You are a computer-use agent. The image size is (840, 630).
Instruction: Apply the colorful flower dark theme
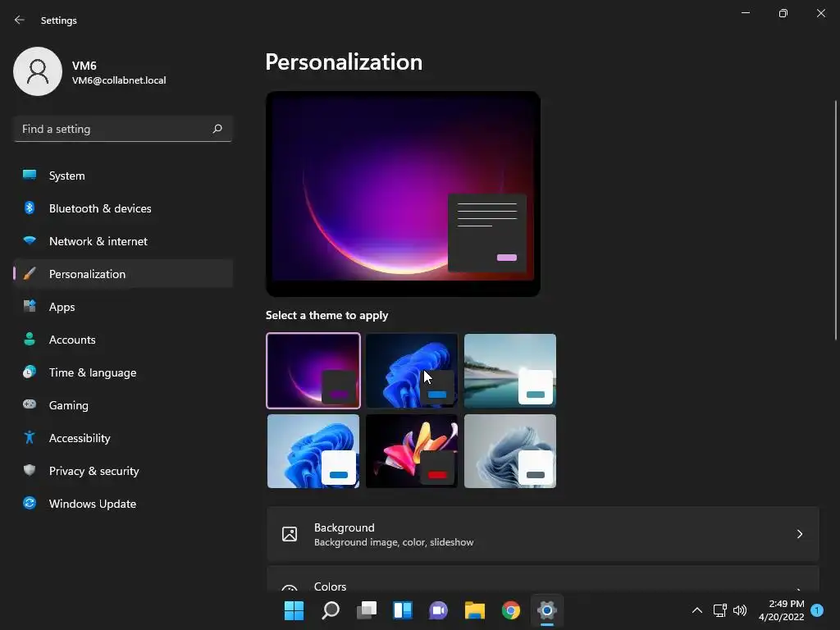tap(412, 451)
